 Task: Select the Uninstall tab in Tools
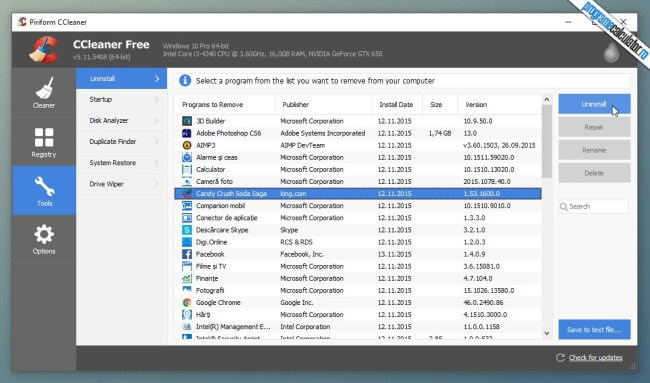click(x=121, y=78)
